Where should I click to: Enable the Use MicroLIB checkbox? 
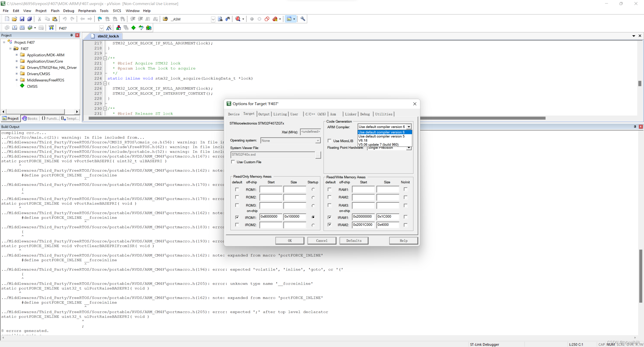[330, 141]
